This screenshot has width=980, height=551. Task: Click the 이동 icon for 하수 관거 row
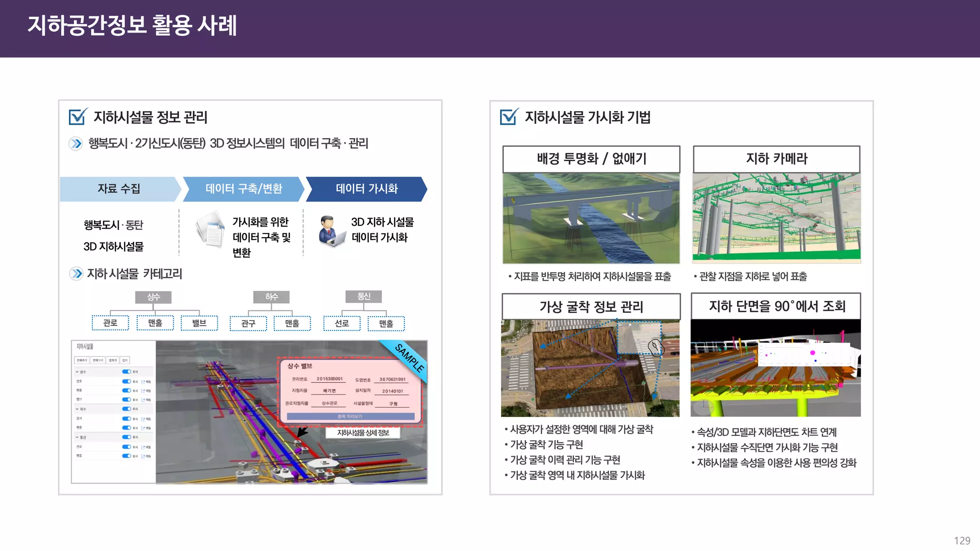coord(143,419)
